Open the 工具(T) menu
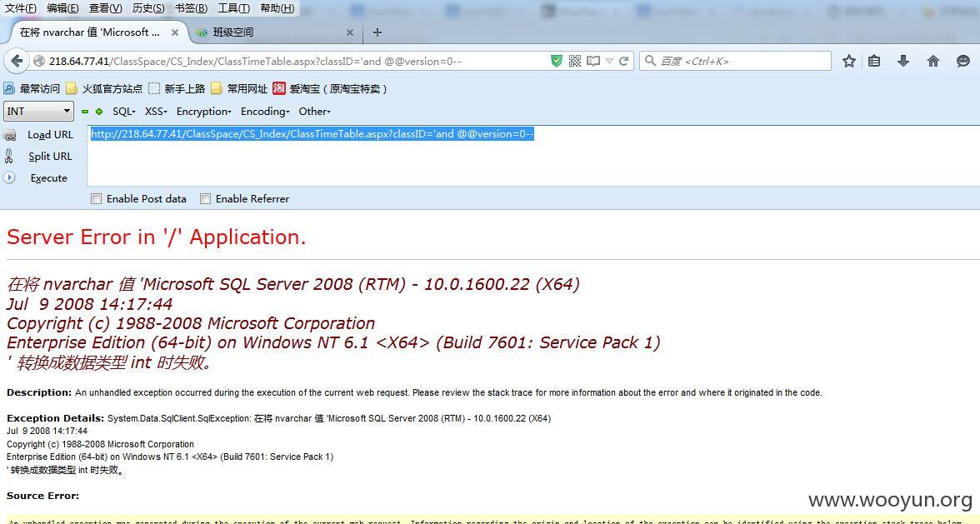Image resolution: width=980 pixels, height=524 pixels. point(233,8)
